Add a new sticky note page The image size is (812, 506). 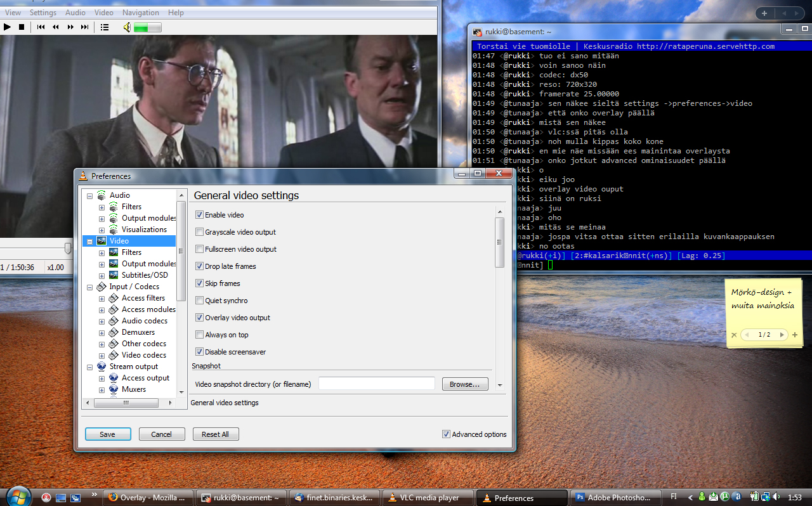click(795, 335)
